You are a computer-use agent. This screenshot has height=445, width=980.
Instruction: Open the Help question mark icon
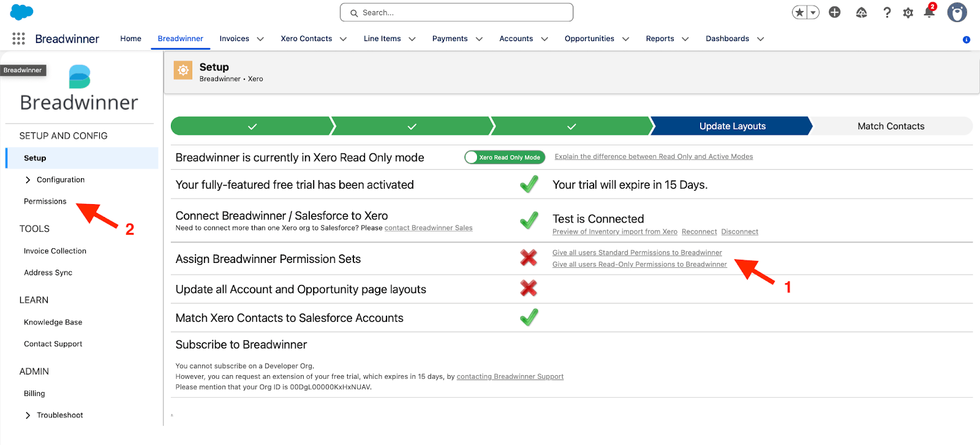(887, 12)
